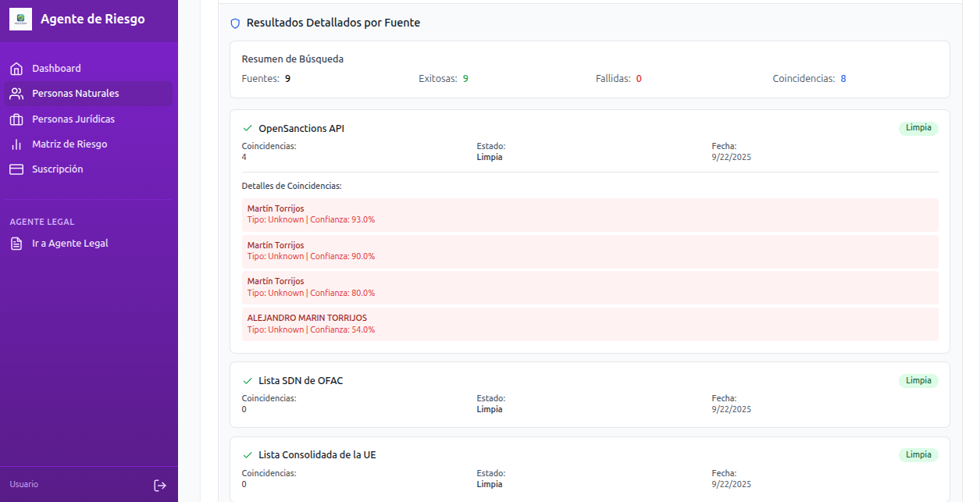Click the Personas Naturales people icon
980x502 pixels.
pos(16,93)
